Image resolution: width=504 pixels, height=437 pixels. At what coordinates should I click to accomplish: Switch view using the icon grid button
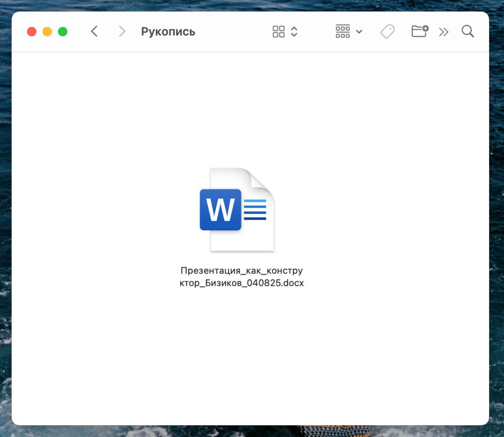coord(278,32)
